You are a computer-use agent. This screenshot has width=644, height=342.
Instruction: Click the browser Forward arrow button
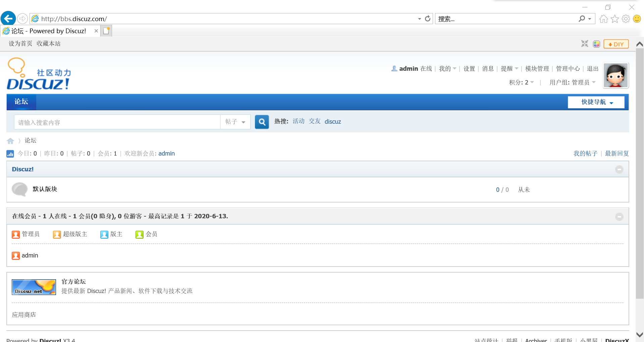[x=22, y=18]
